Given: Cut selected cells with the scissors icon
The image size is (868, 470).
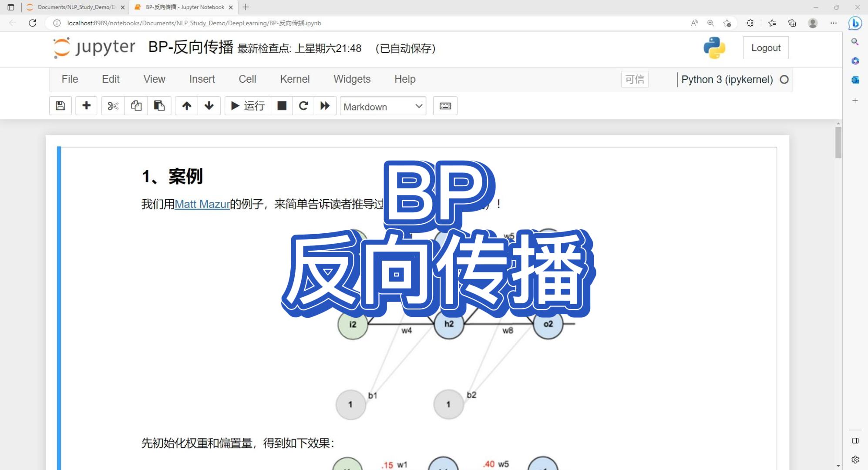Looking at the screenshot, I should 113,106.
